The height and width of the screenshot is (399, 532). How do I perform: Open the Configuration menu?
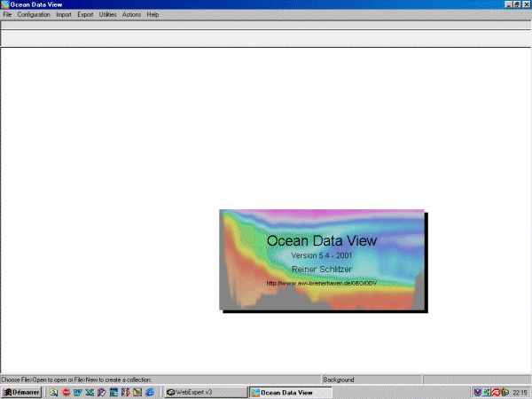pos(34,14)
